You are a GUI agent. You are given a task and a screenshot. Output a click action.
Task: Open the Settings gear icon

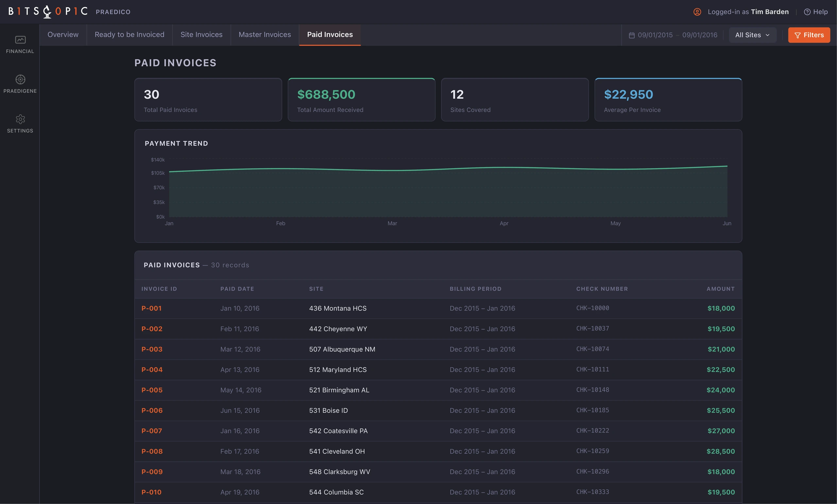point(20,119)
